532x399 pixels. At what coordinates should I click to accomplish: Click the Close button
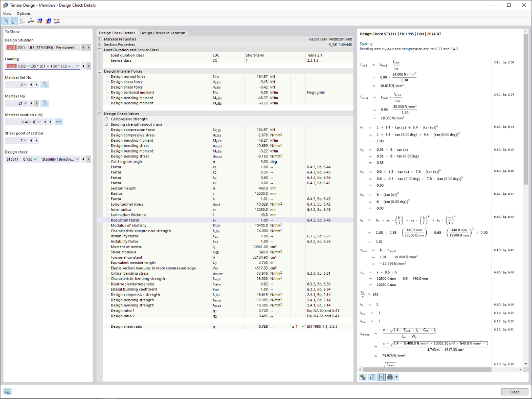pos(515,392)
